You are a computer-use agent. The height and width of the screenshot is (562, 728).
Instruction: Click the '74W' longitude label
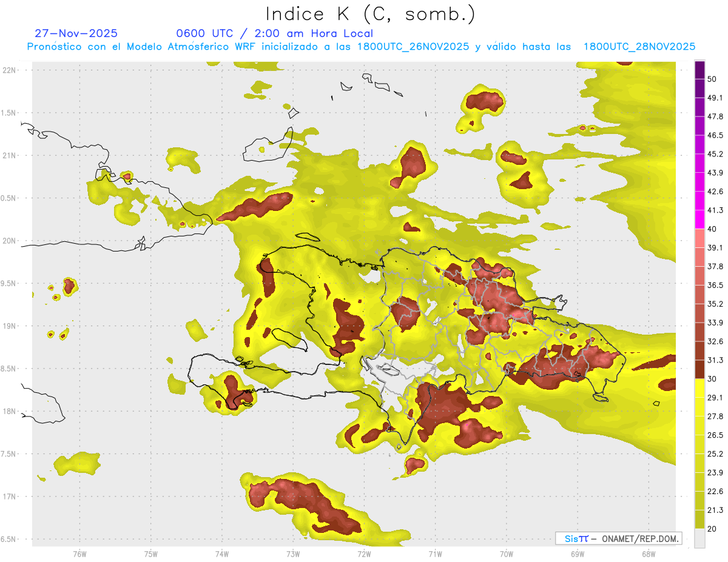tap(222, 554)
